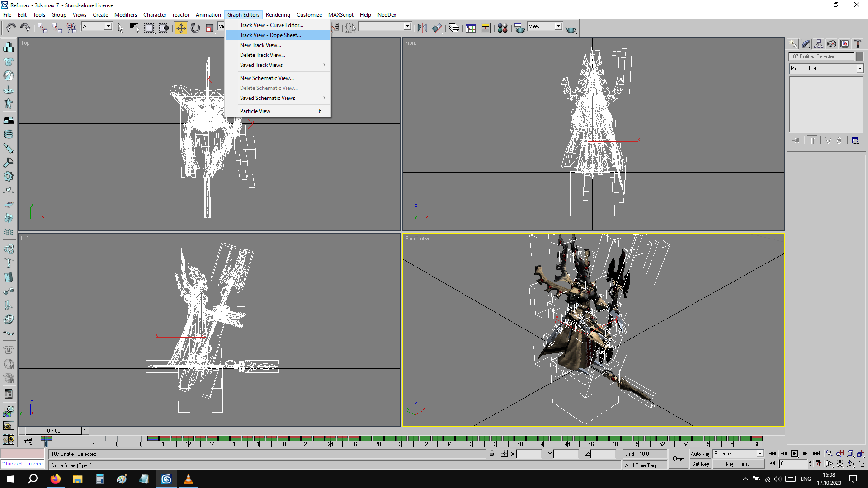Click the Set Key button
Viewport: 868px width, 488px height.
pyautogui.click(x=700, y=464)
